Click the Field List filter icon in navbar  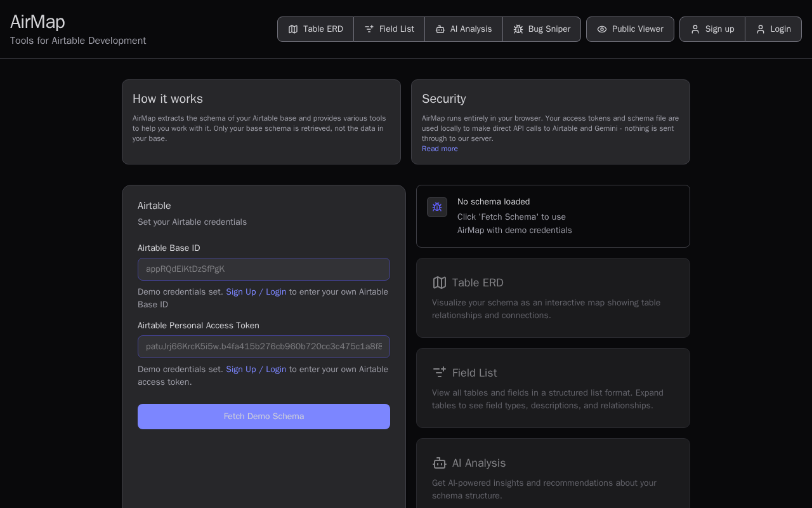(x=369, y=29)
